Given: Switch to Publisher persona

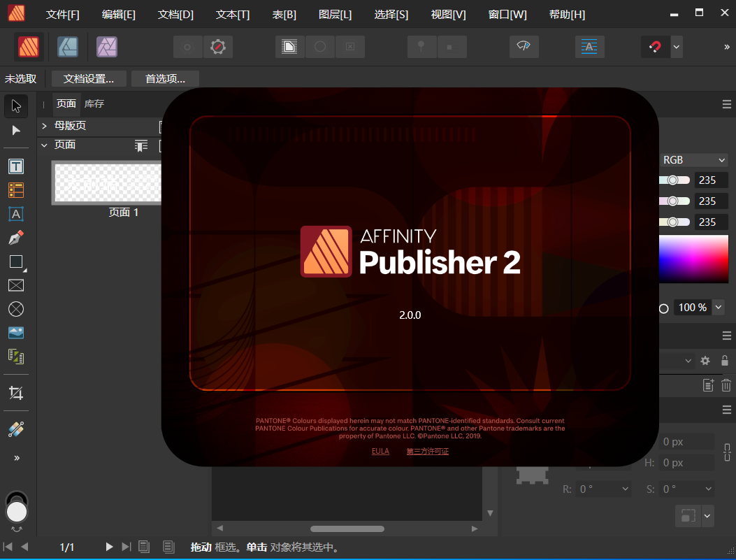Looking at the screenshot, I should click(29, 46).
